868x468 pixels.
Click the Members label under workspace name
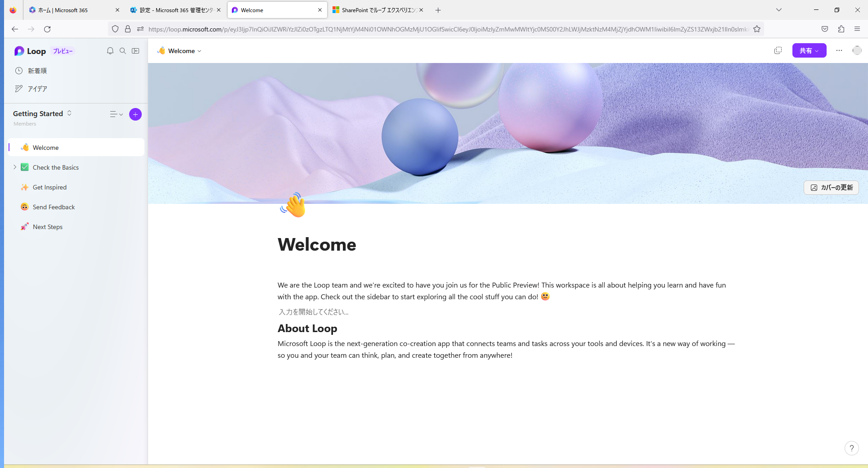[25, 124]
